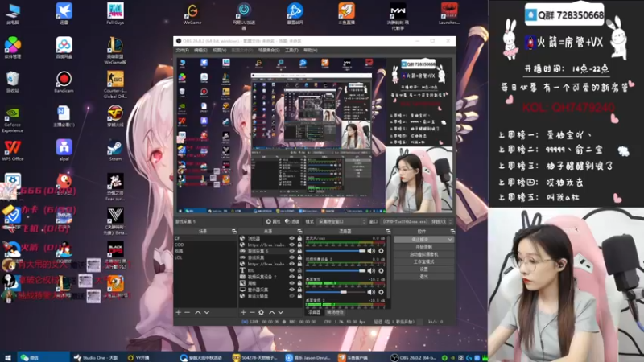
Task: Open WPS Office desktop icon
Action: coord(12,150)
